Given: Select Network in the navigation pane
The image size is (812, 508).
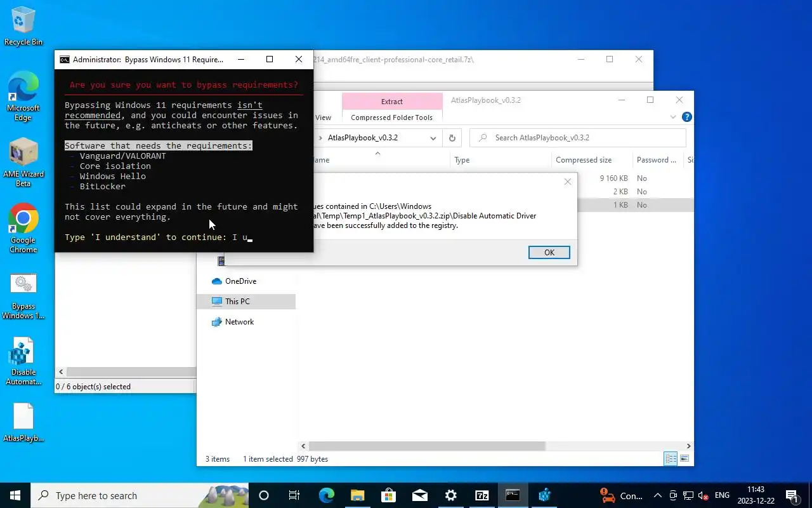Looking at the screenshot, I should 239,322.
